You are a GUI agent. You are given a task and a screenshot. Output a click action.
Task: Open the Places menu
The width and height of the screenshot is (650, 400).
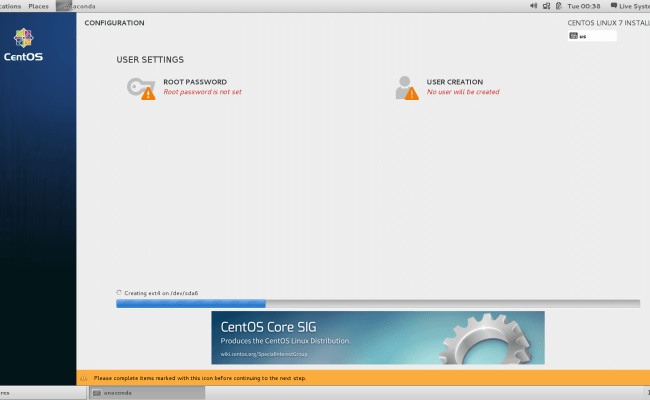point(38,6)
